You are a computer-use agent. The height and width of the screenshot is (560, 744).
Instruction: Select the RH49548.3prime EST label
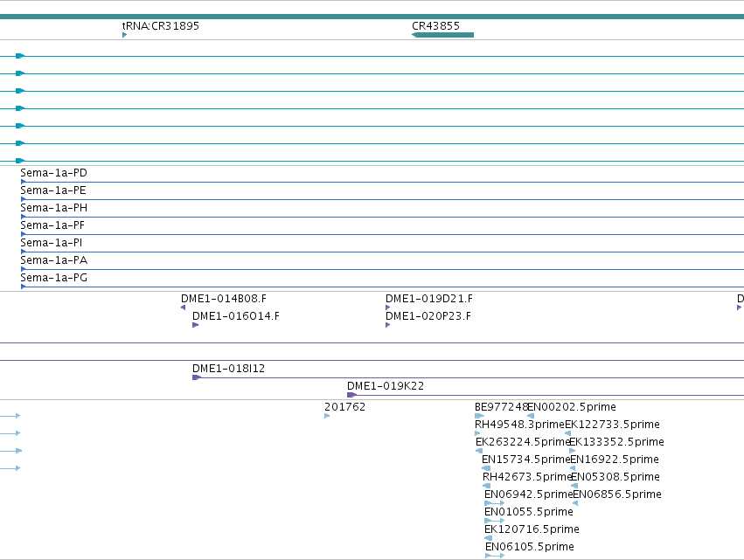tap(519, 425)
